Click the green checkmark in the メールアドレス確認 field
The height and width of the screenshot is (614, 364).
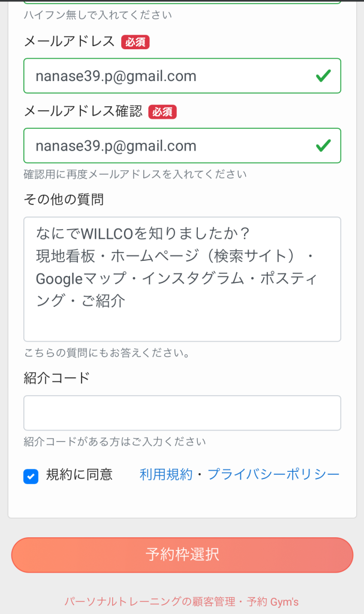(x=323, y=146)
